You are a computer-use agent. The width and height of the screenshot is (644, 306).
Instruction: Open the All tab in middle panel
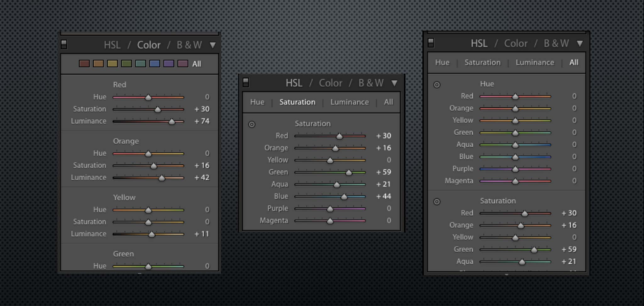tap(388, 102)
